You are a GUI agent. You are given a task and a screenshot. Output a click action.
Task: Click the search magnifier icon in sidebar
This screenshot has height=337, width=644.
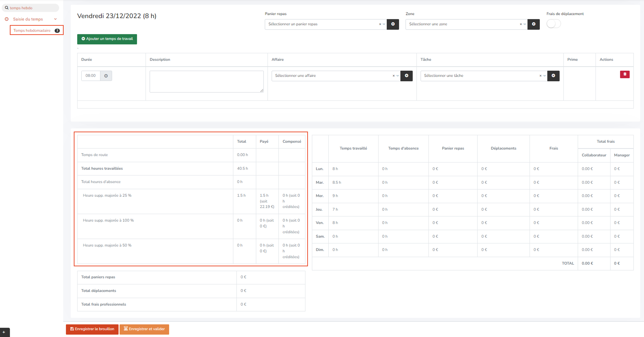pyautogui.click(x=7, y=8)
